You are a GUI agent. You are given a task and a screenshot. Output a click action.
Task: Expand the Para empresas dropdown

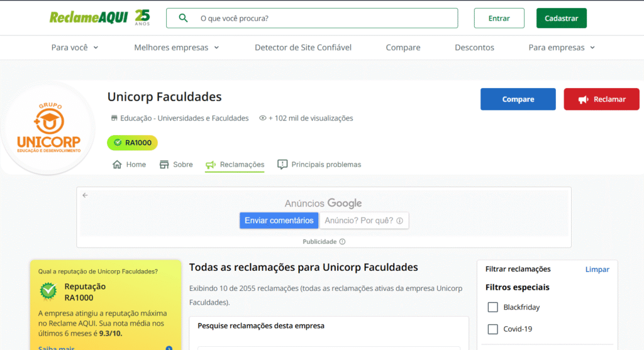(x=561, y=48)
